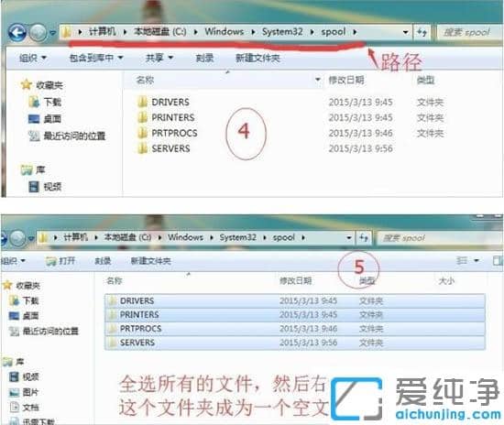Open 文档 library icon in lower sidebar

coord(14,408)
